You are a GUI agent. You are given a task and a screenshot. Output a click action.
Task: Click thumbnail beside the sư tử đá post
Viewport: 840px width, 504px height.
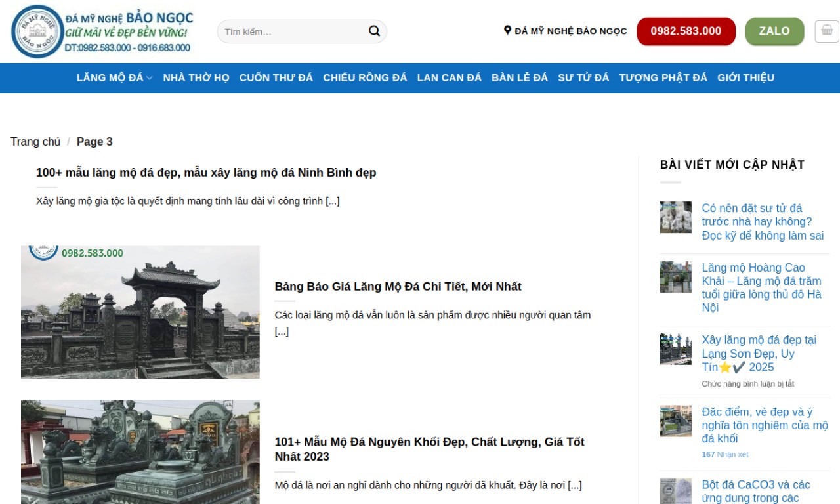(676, 217)
